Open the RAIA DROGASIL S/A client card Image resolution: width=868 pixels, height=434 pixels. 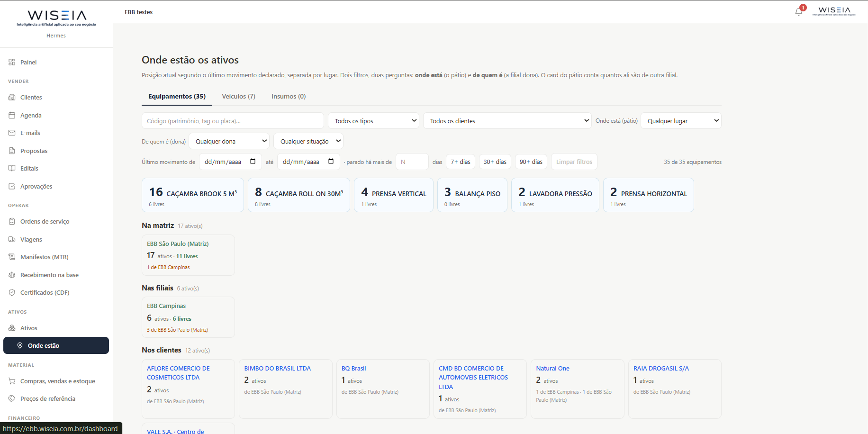tap(675, 389)
